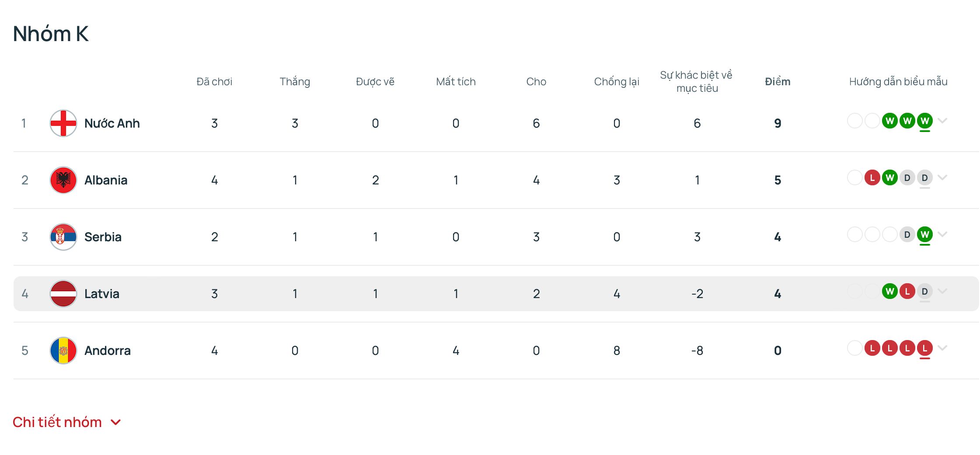Select Serbia's underlined green W badge
The width and height of the screenshot is (980, 455).
click(924, 235)
